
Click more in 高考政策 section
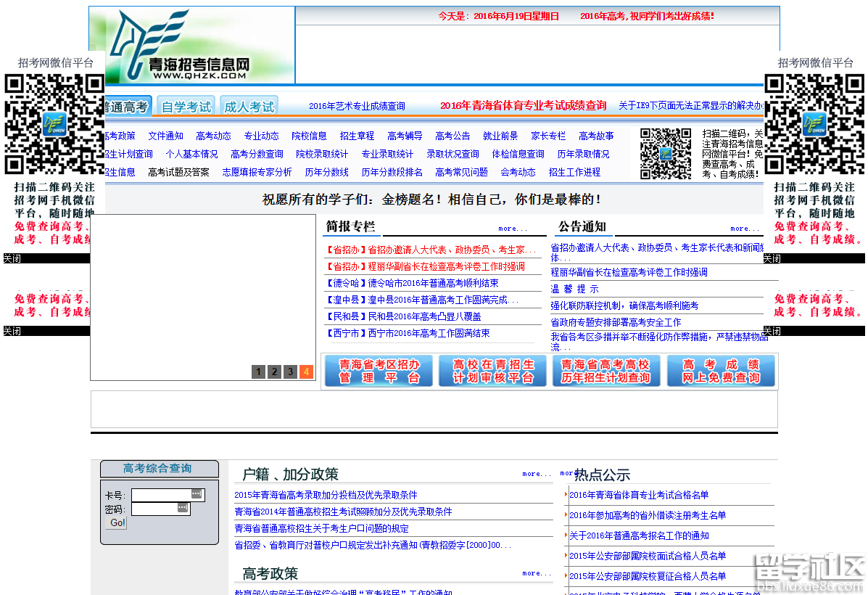(x=537, y=573)
